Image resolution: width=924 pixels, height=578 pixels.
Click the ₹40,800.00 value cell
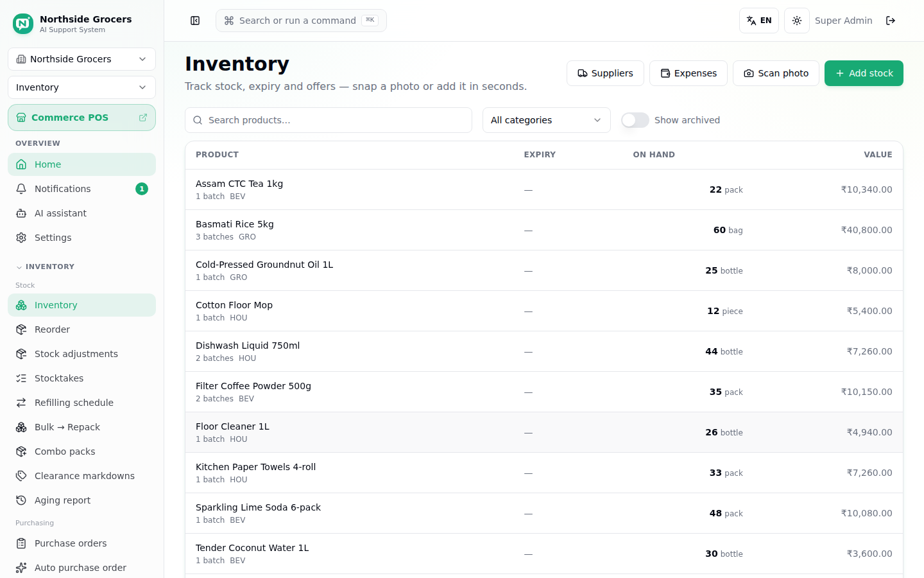pyautogui.click(x=866, y=230)
